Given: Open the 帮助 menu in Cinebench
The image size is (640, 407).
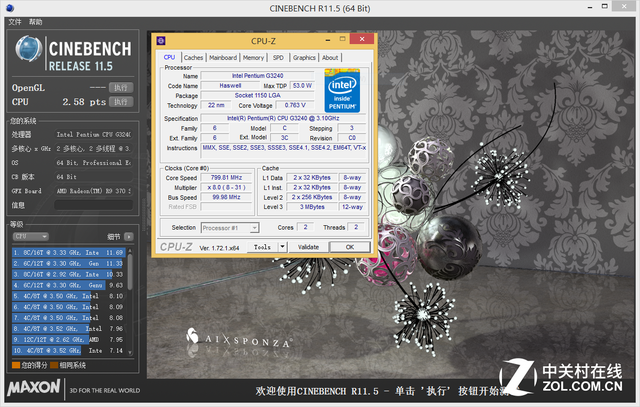Looking at the screenshot, I should pyautogui.click(x=36, y=22).
